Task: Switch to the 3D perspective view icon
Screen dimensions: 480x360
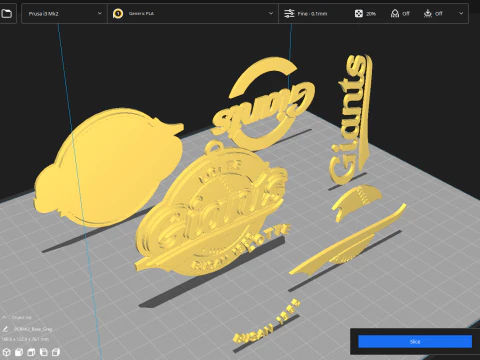Action: (7, 352)
